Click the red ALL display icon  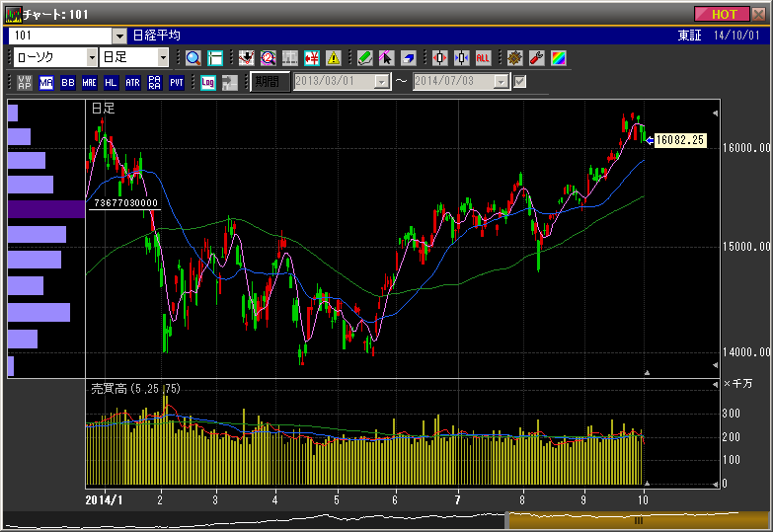coord(484,57)
